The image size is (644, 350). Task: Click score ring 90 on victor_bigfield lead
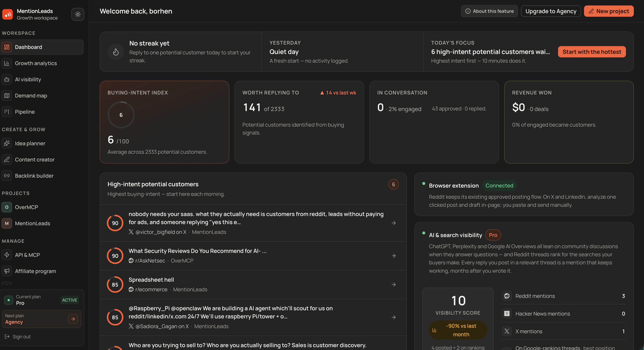[x=115, y=223]
